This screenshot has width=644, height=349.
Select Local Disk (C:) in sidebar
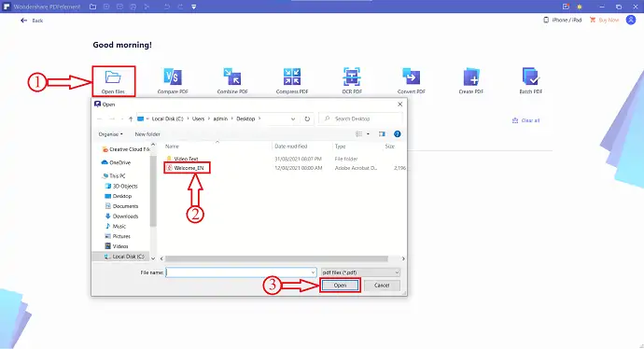point(124,257)
